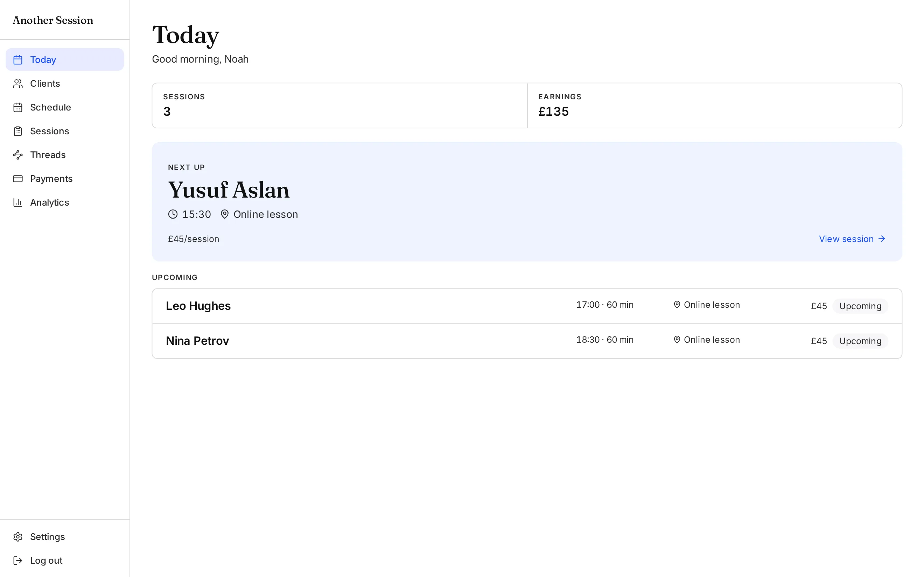Viewport: 924px width, 577px height.
Task: Click the Settings gear icon
Action: (18, 537)
